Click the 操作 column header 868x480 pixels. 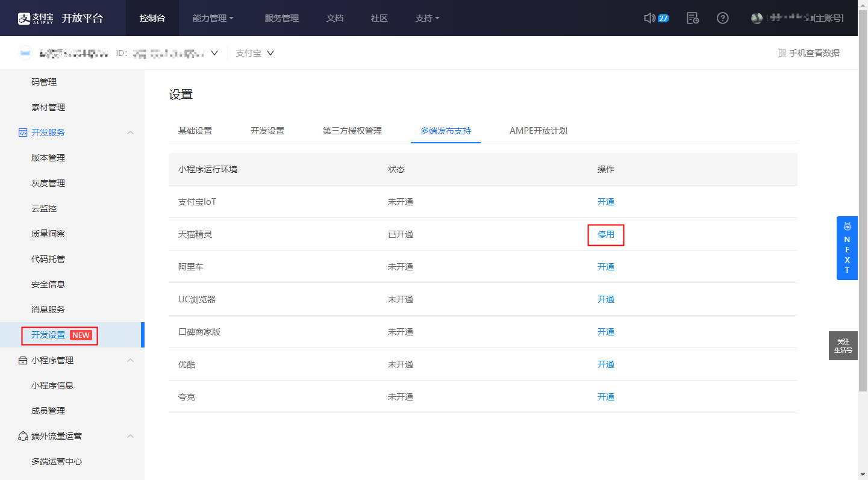[x=606, y=169]
